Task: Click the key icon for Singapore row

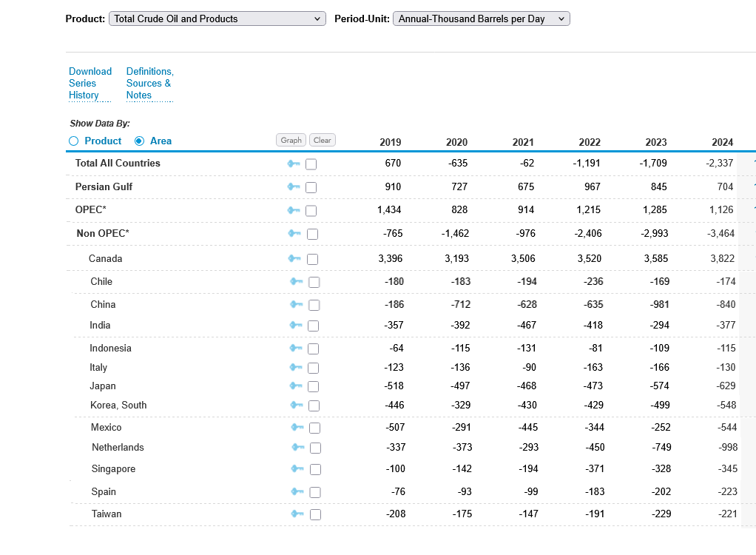Action: [x=297, y=468]
